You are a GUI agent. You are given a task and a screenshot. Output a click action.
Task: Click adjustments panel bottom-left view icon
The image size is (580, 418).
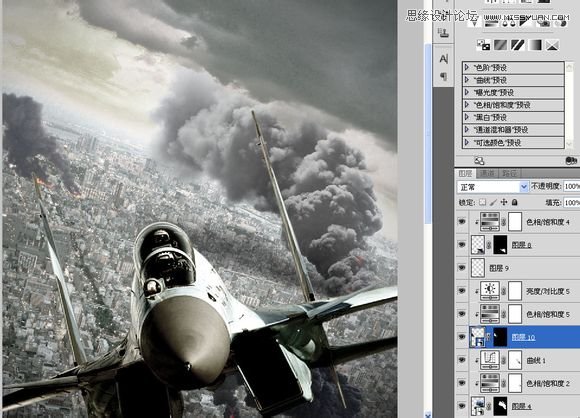click(479, 161)
